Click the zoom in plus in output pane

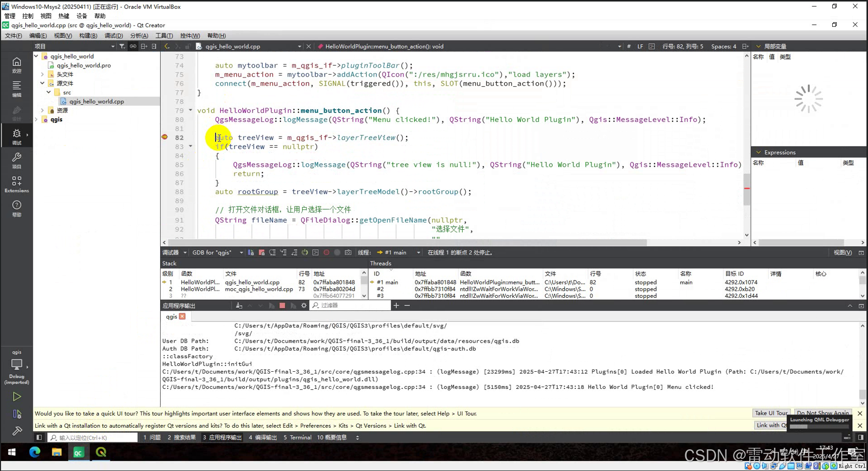click(396, 305)
